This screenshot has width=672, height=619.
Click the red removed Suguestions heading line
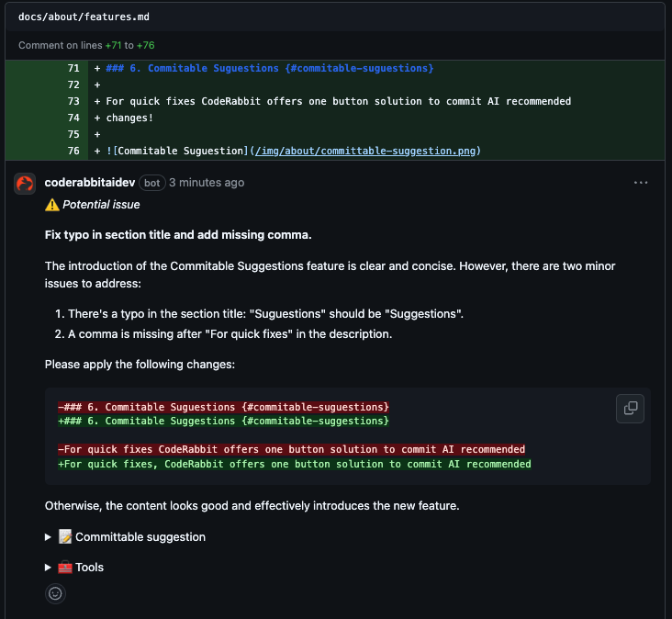point(223,407)
